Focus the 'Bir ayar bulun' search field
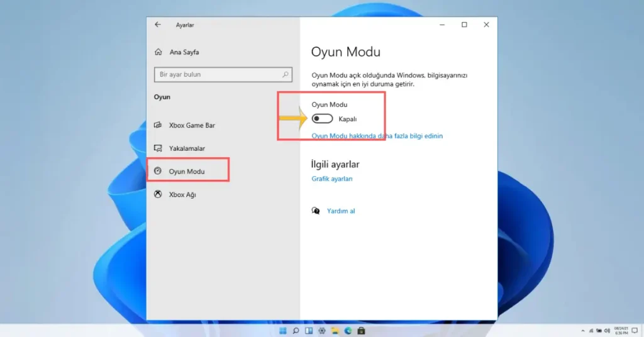 coord(223,75)
